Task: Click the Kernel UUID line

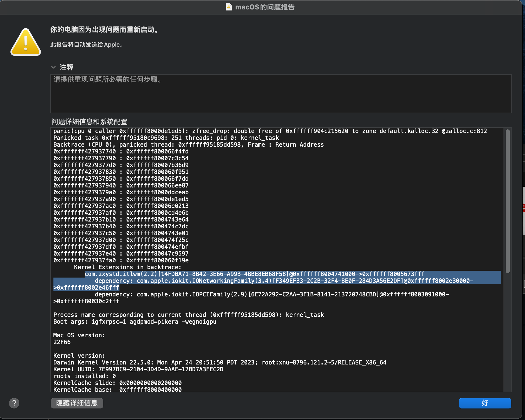Action: [x=138, y=369]
